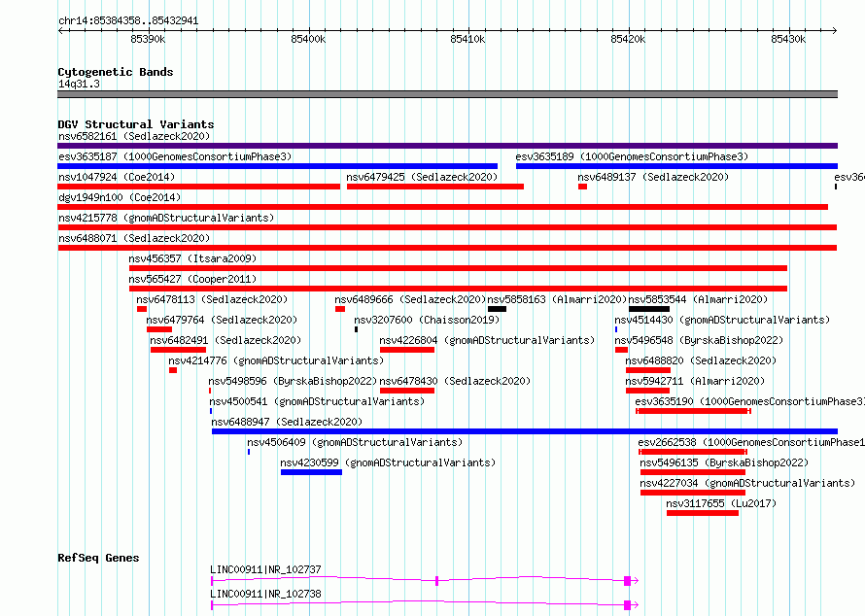Click the 14q31.3 cytogenetic band bar

447,94
